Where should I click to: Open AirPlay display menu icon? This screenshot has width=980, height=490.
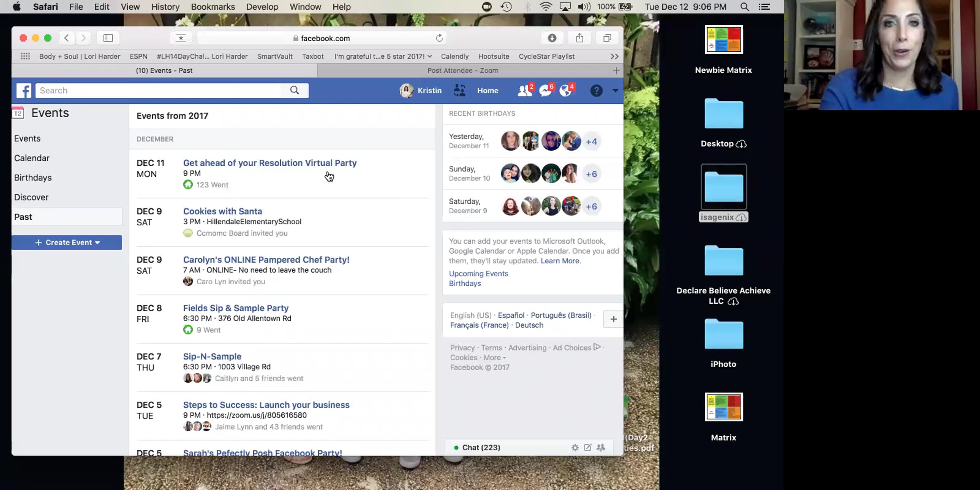tap(565, 7)
